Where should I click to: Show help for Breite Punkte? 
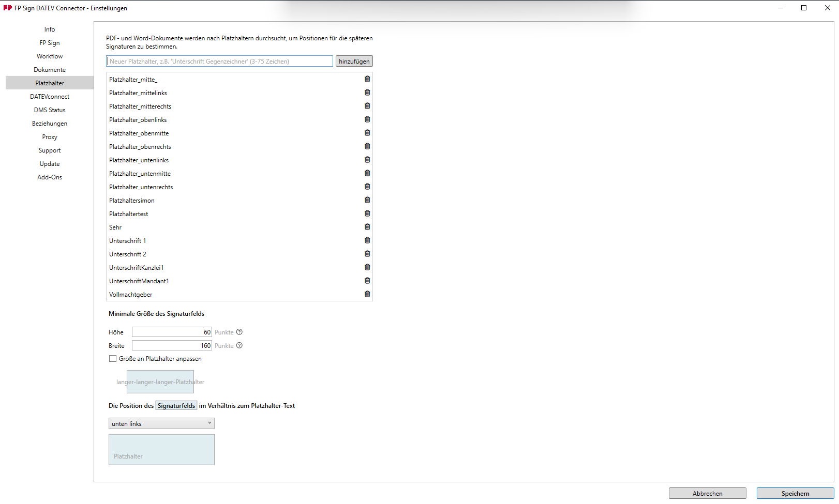pyautogui.click(x=239, y=345)
